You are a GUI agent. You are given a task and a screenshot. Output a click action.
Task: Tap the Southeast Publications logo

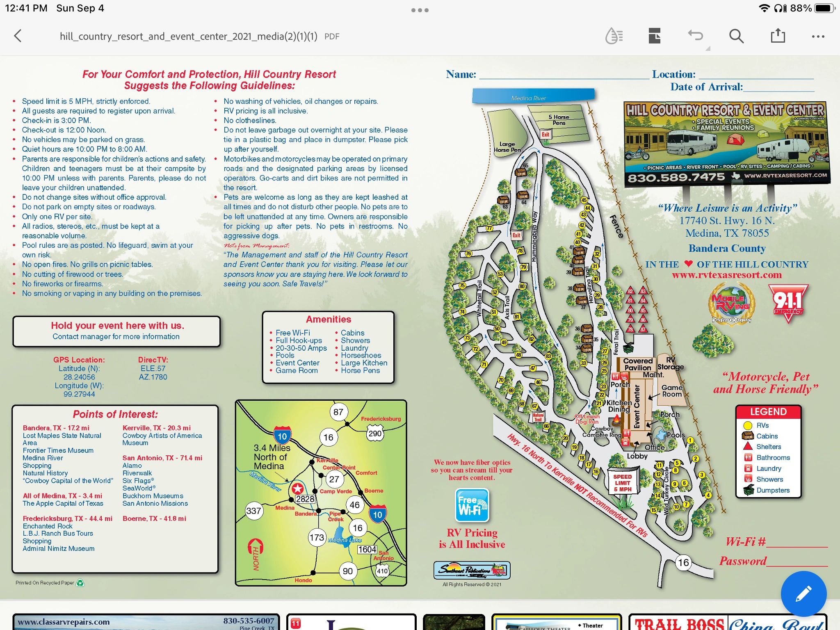coord(471,570)
